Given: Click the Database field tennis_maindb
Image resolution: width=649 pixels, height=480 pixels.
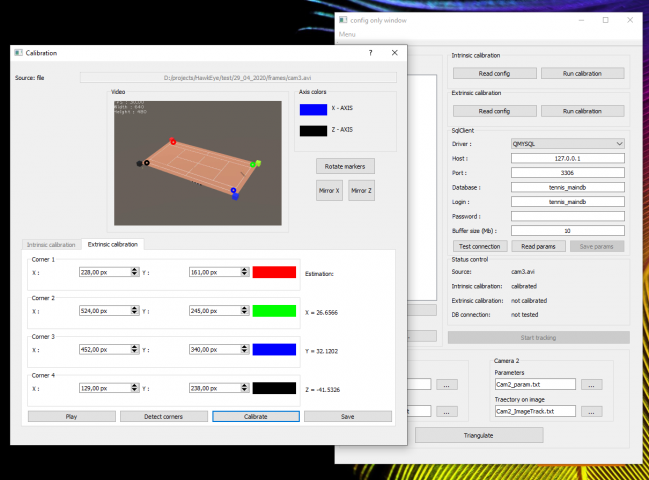Looking at the screenshot, I should tap(568, 187).
